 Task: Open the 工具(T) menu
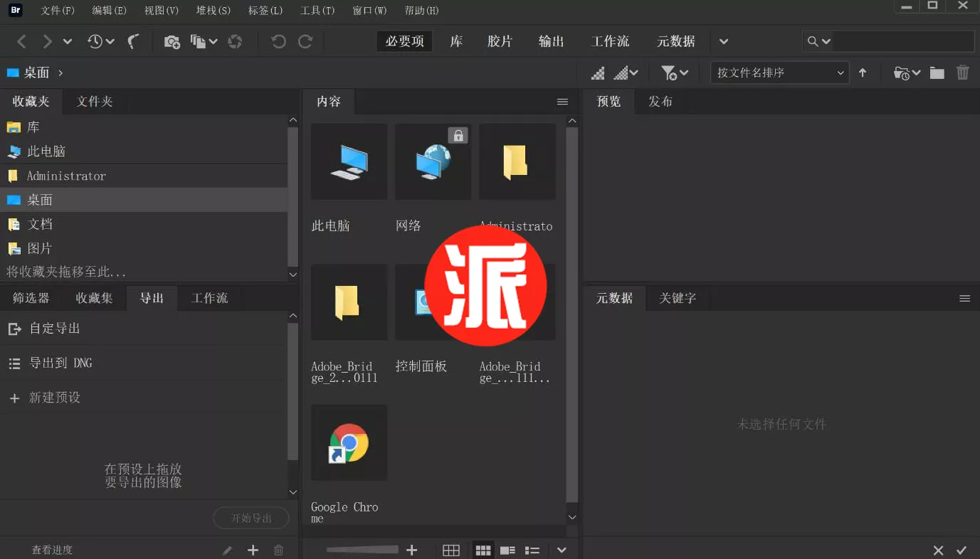(x=317, y=11)
